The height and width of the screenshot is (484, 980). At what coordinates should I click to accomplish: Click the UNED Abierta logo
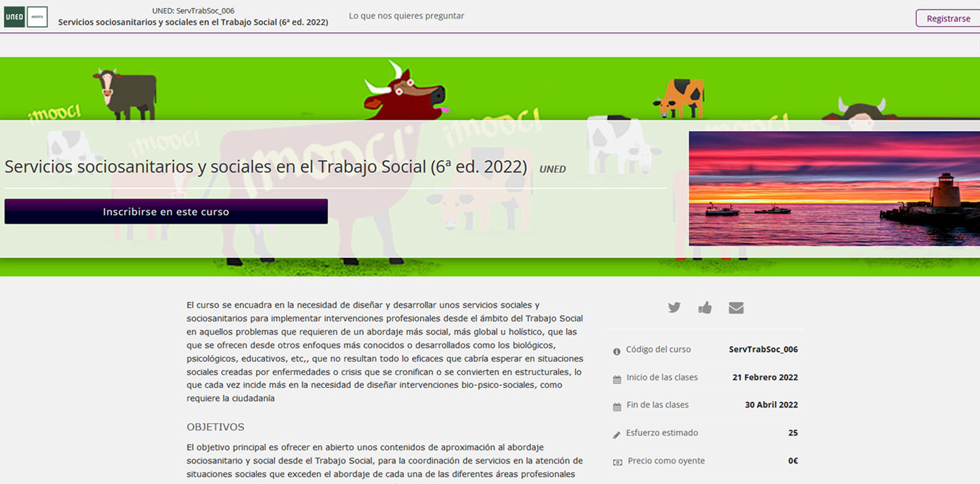37,17
